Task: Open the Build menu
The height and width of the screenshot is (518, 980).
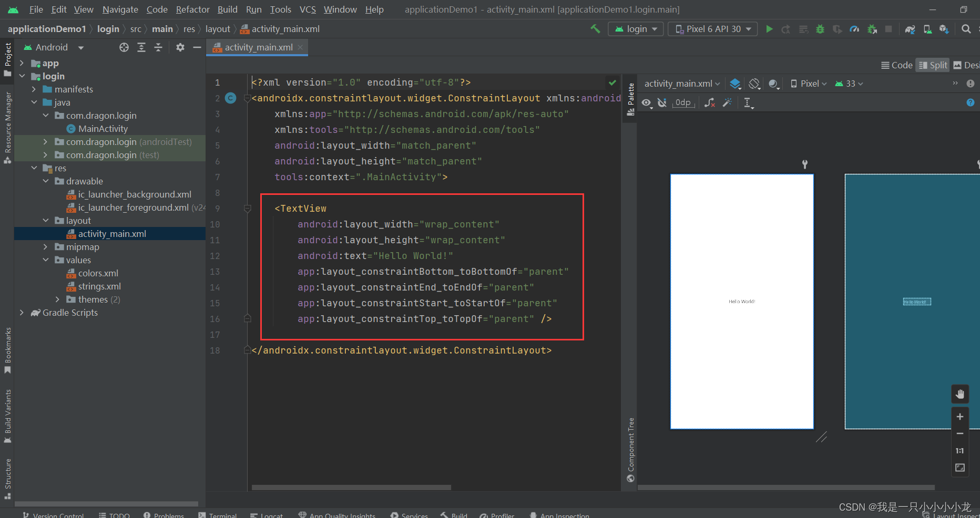Action: click(x=228, y=9)
